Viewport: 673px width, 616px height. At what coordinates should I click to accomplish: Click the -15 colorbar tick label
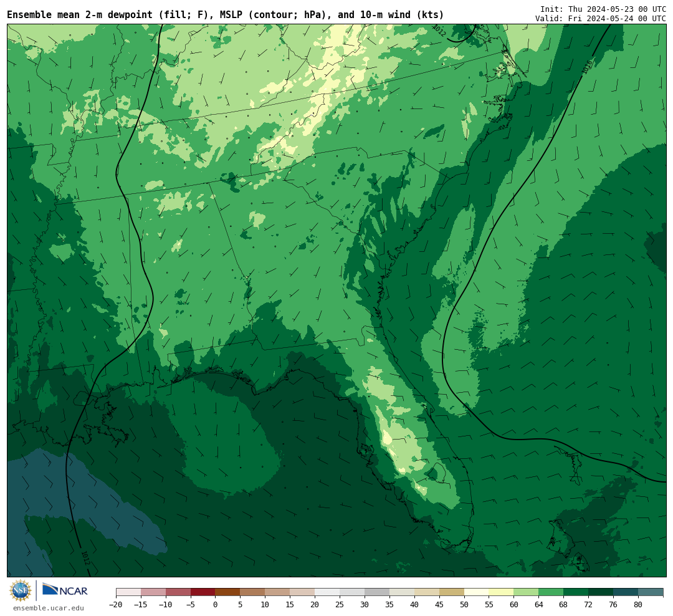[x=140, y=605]
